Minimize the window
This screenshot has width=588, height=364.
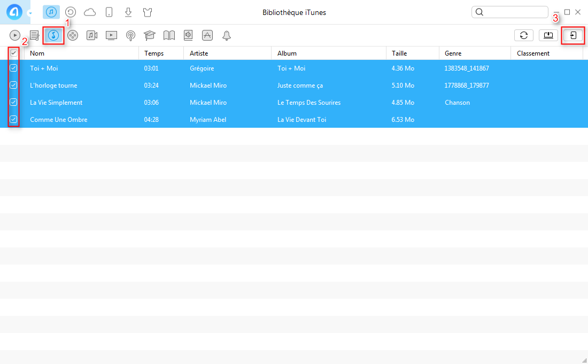coord(556,12)
